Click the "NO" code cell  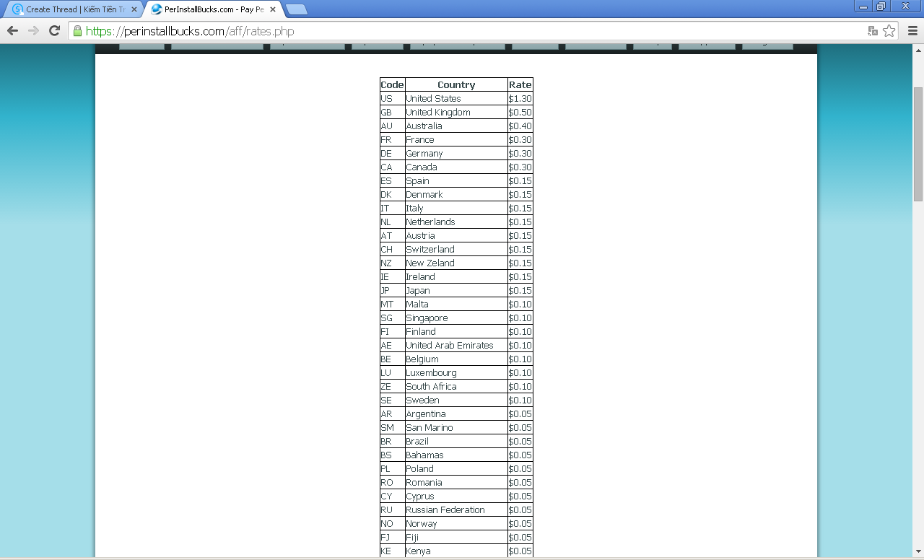point(392,523)
